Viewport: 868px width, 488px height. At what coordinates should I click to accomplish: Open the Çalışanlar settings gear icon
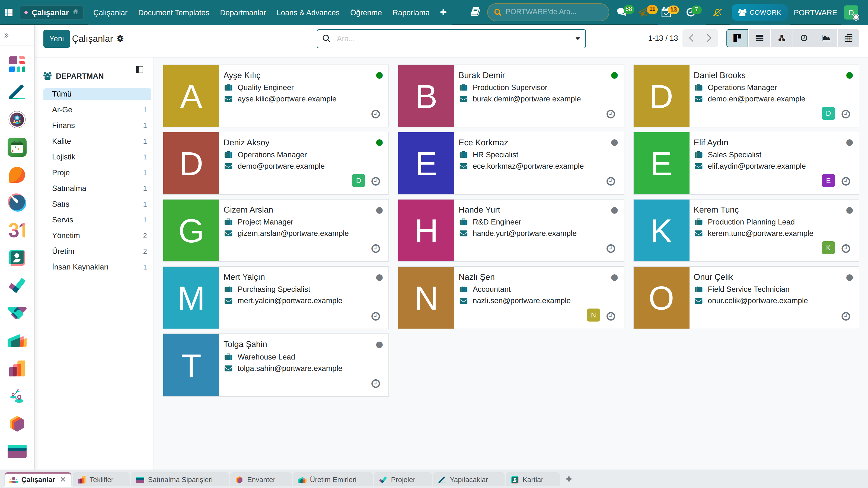pos(120,39)
